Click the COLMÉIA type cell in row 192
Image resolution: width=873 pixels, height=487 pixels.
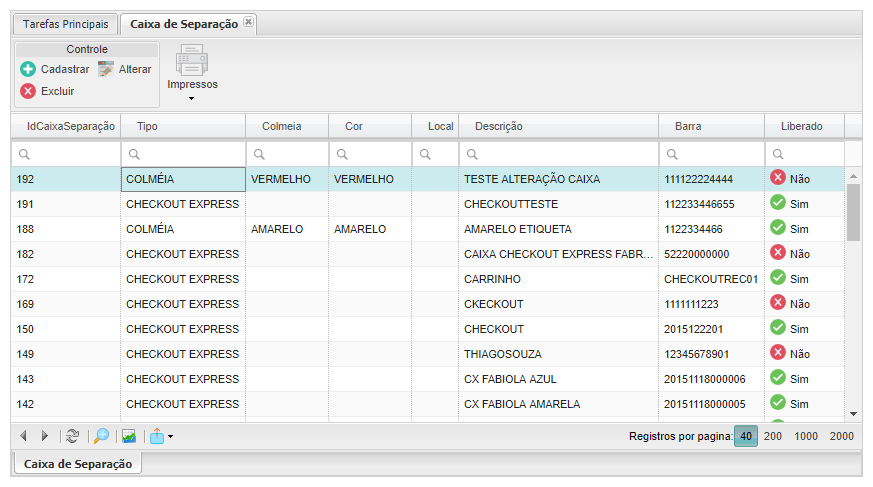183,179
